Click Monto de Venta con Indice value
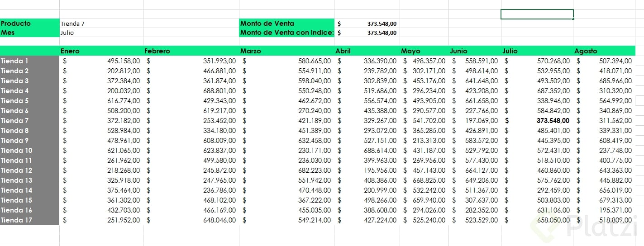 click(367, 33)
